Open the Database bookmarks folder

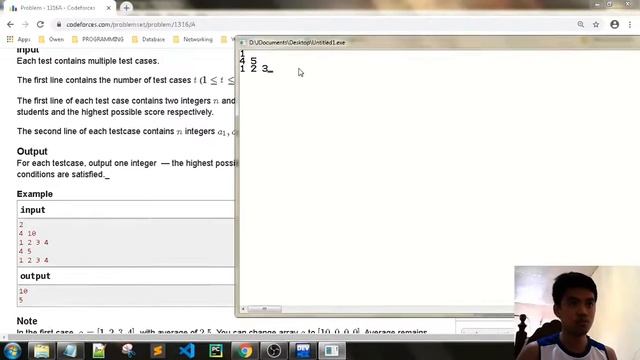(x=149, y=39)
